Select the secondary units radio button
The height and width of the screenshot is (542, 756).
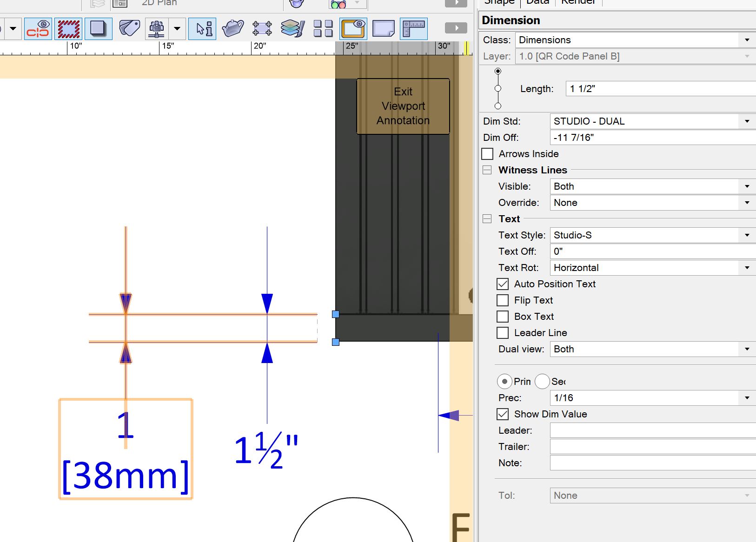pos(542,382)
